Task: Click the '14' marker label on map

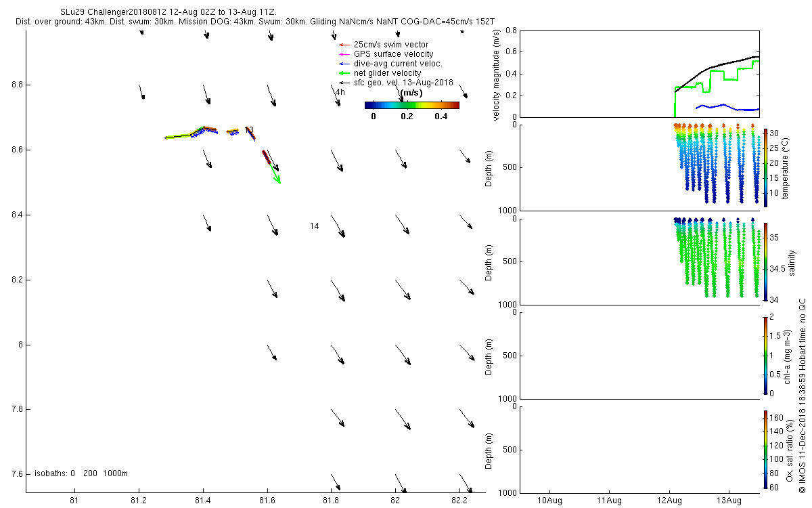Action: 314,226
